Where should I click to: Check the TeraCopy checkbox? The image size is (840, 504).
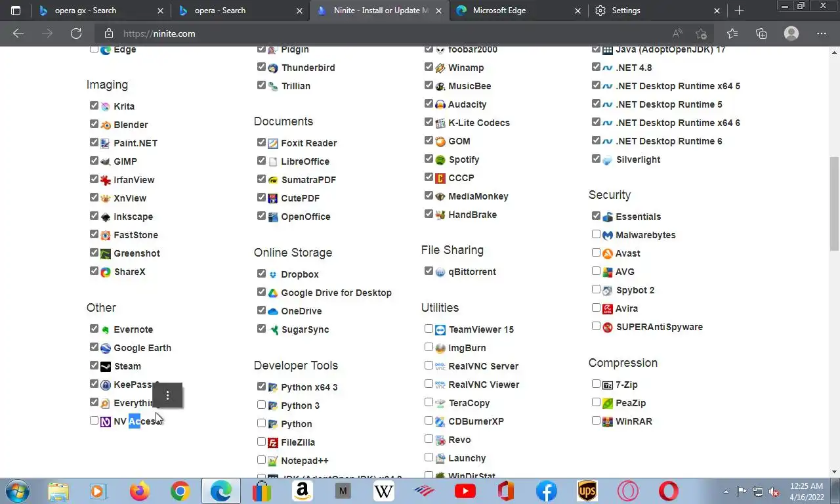click(x=429, y=402)
